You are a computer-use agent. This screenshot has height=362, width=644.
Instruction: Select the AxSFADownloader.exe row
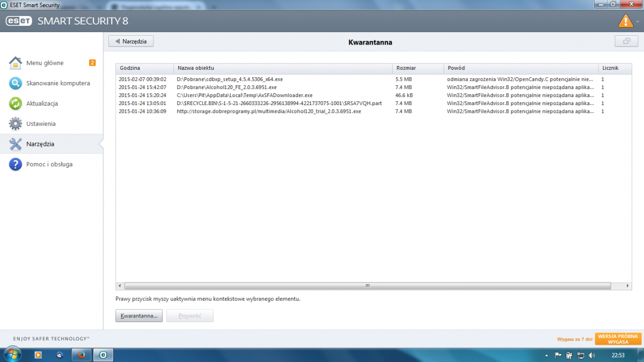tap(374, 95)
